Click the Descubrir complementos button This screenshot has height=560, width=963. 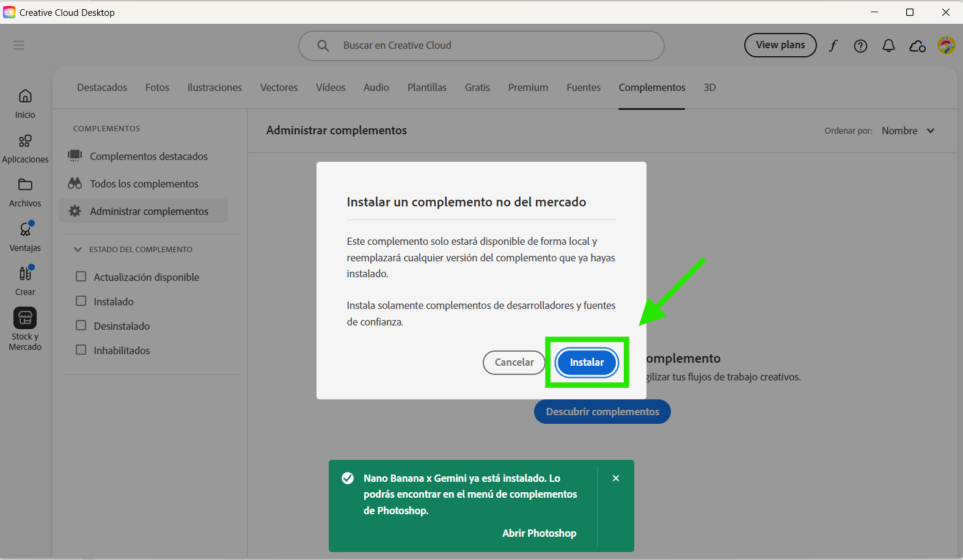coord(602,412)
